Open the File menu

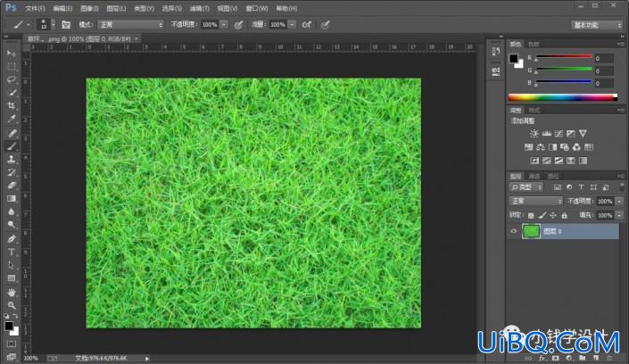click(35, 8)
